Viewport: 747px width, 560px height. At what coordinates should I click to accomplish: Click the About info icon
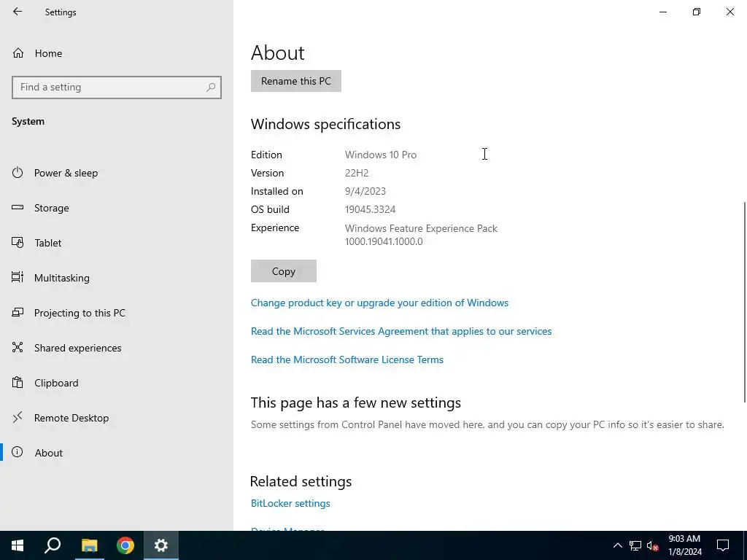click(18, 452)
